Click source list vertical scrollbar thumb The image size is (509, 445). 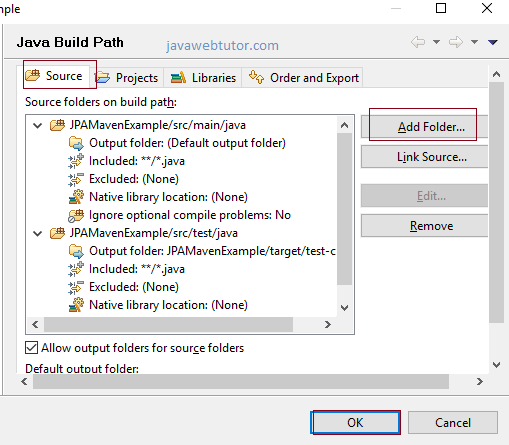[345, 209]
